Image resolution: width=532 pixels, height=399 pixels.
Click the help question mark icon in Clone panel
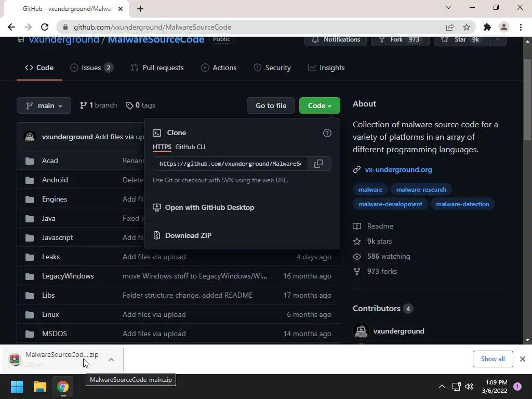tap(327, 133)
